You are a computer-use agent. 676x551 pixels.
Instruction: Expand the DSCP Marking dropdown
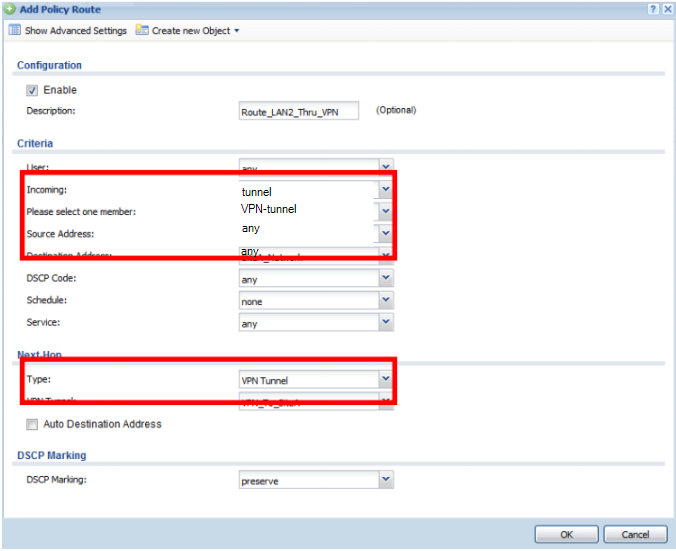(385, 480)
